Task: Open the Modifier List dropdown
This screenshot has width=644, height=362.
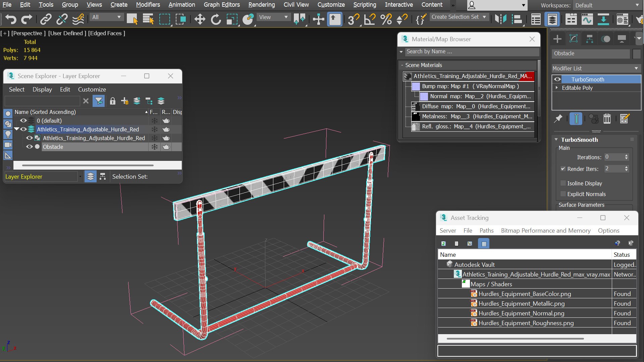Action: pyautogui.click(x=596, y=68)
